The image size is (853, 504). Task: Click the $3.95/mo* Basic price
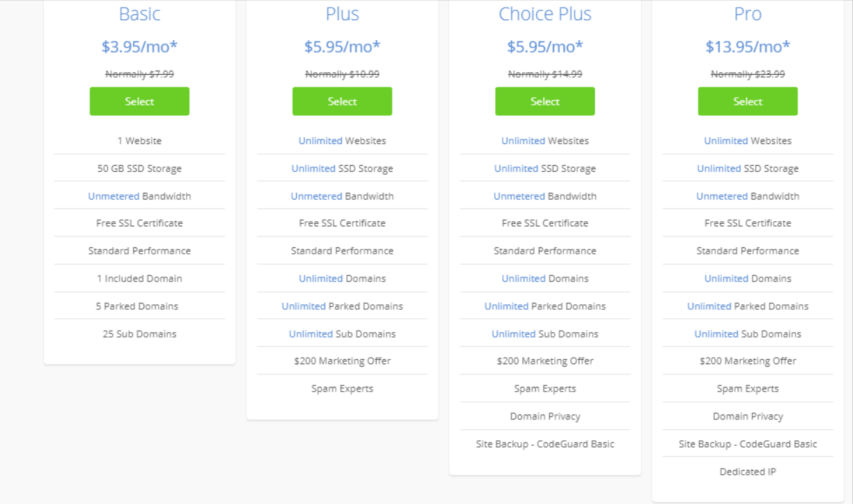(139, 46)
